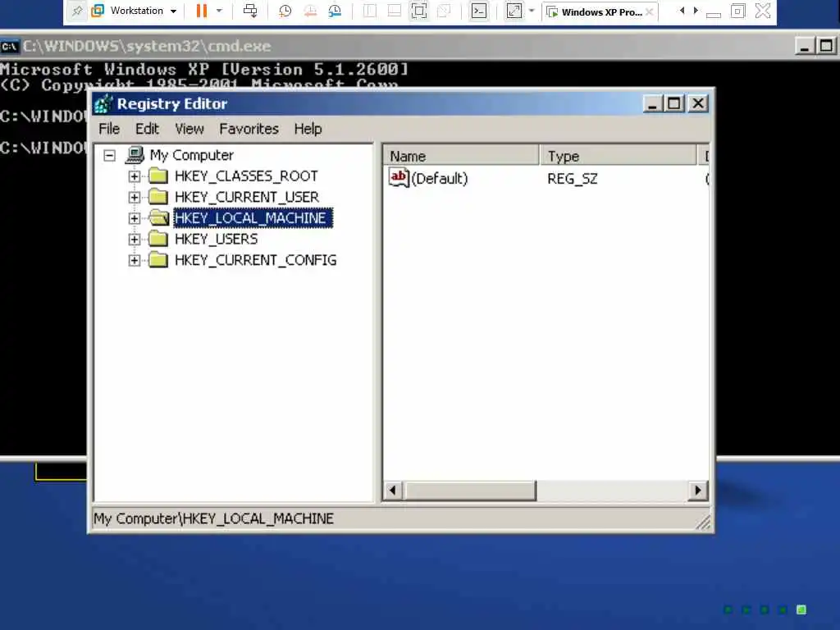
Task: Click Registry Editor window resize grip
Action: coord(703,523)
